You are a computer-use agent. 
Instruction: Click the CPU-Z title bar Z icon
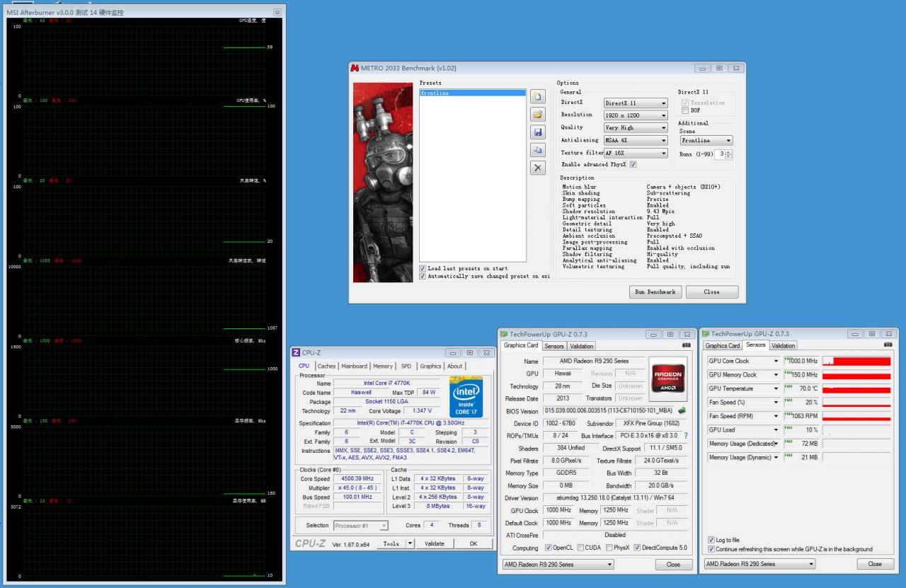(x=296, y=352)
